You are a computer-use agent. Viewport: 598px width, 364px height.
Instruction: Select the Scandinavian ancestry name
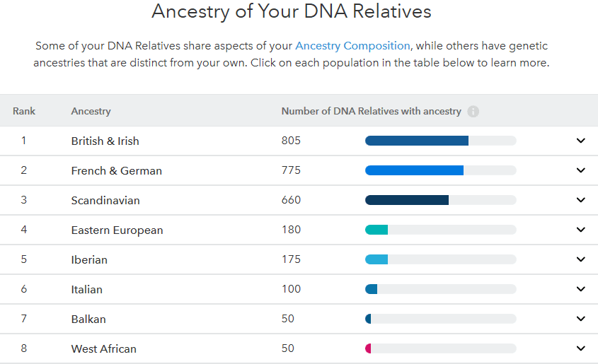(105, 200)
